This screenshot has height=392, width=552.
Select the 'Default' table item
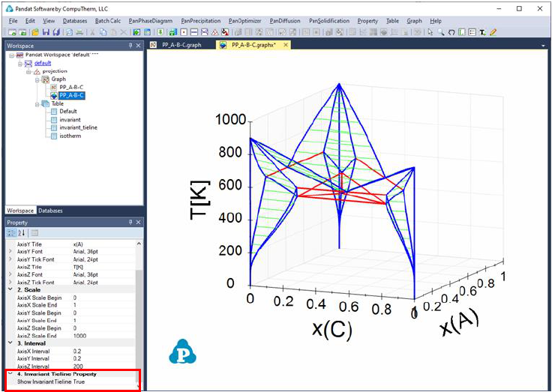pyautogui.click(x=68, y=111)
